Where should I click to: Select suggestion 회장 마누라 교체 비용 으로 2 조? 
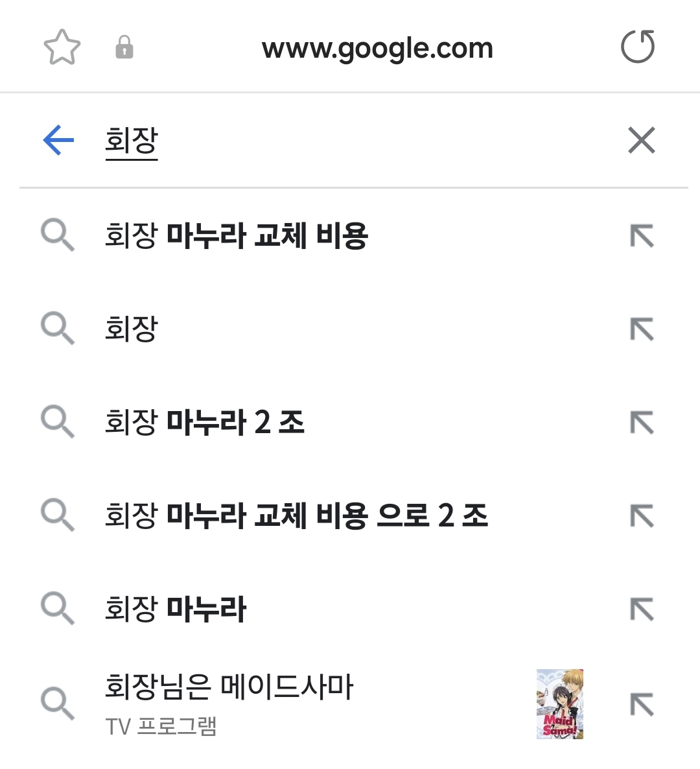click(297, 515)
